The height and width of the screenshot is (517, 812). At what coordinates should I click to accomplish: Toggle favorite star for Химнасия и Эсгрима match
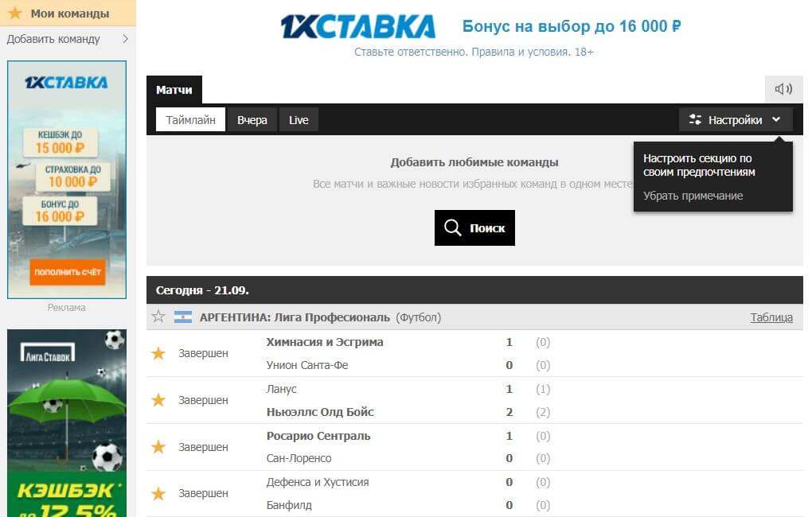(x=158, y=353)
